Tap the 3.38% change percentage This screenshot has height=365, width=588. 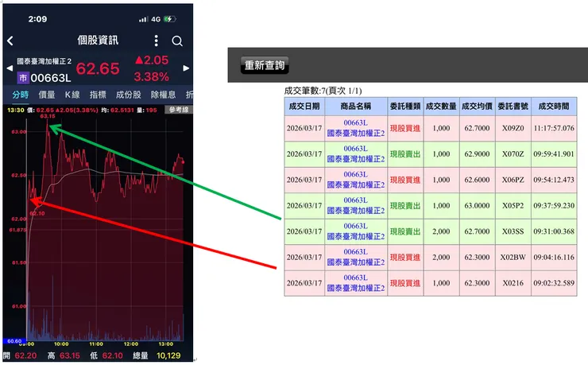pos(152,77)
